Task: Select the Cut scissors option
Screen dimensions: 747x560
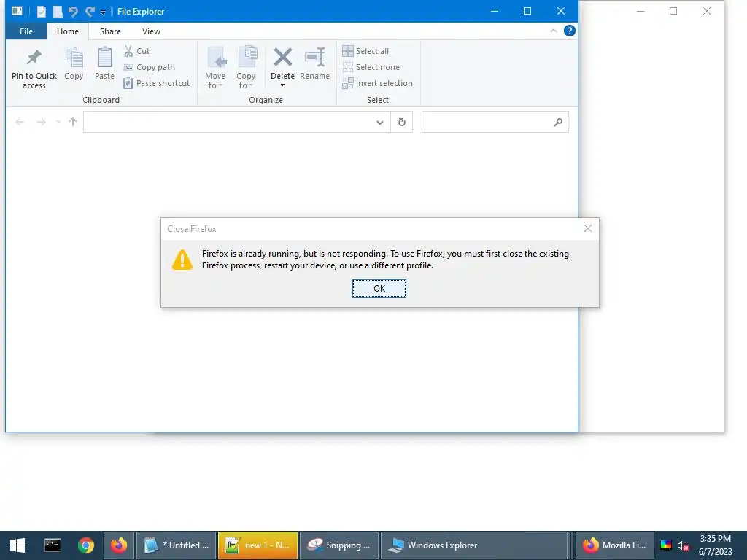Action: (x=136, y=51)
